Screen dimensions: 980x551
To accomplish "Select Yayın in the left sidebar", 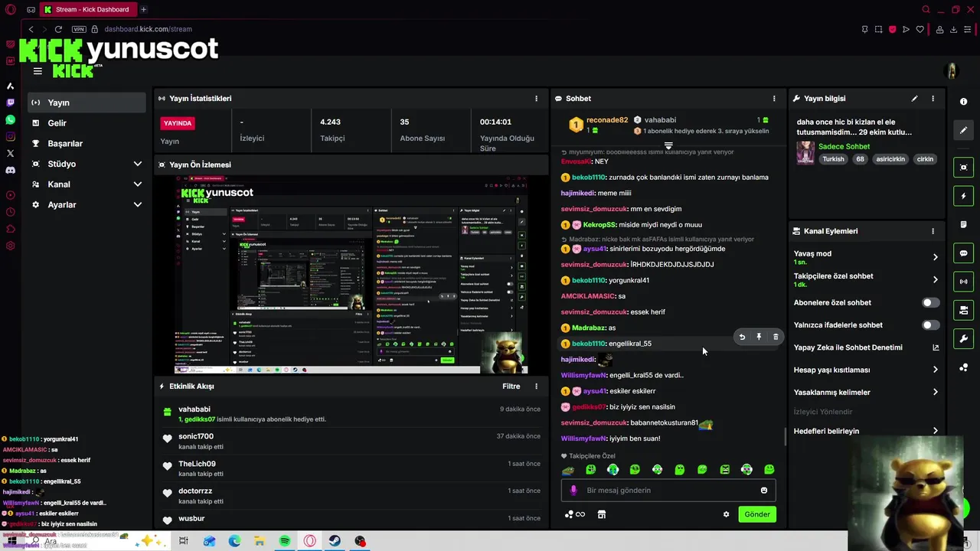I will [87, 103].
